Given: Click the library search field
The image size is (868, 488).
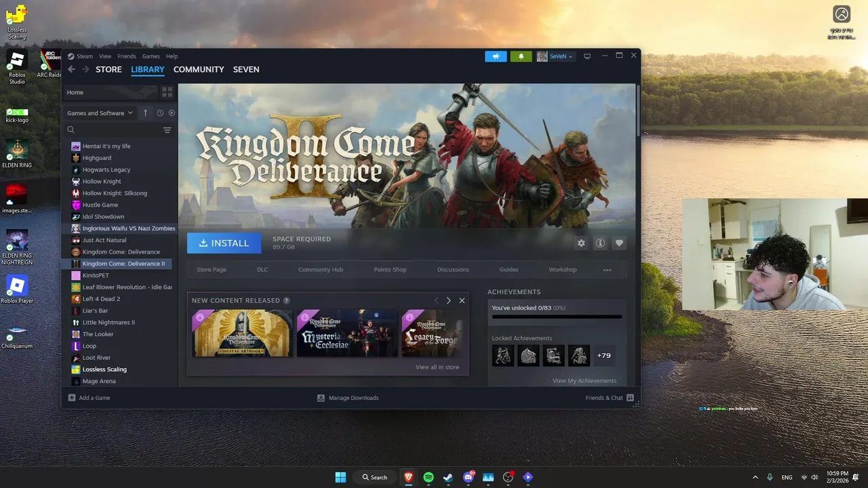Looking at the screenshot, I should [113, 130].
